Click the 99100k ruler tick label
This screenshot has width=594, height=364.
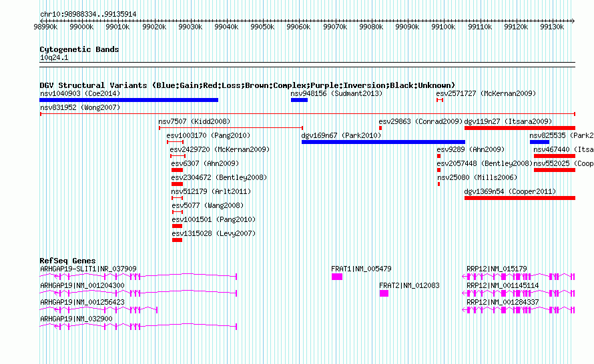pyautogui.click(x=443, y=27)
